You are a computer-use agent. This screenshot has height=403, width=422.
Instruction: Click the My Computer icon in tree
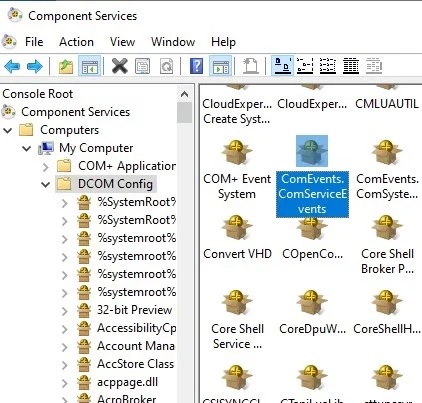click(x=46, y=148)
